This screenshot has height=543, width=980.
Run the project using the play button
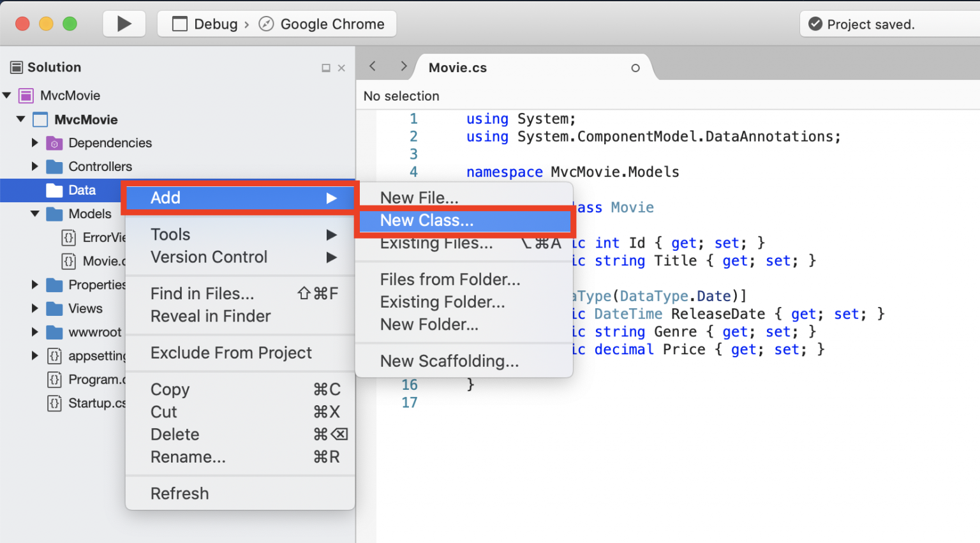pos(124,23)
